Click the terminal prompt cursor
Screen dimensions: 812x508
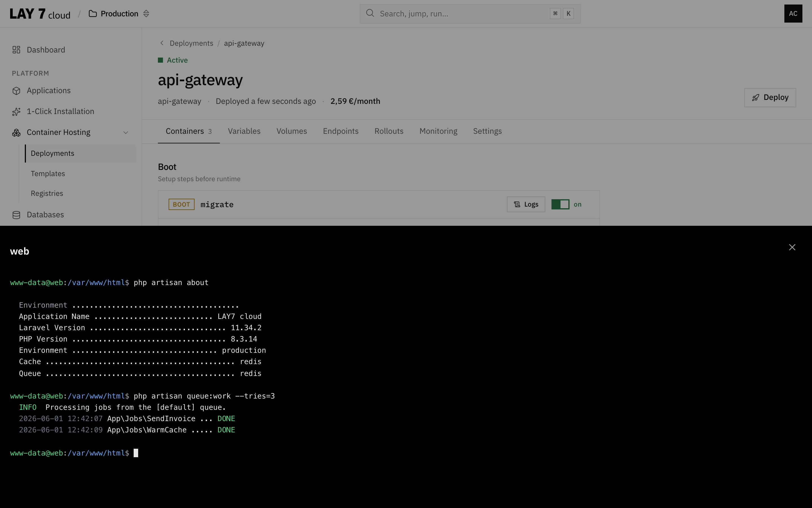pos(136,453)
